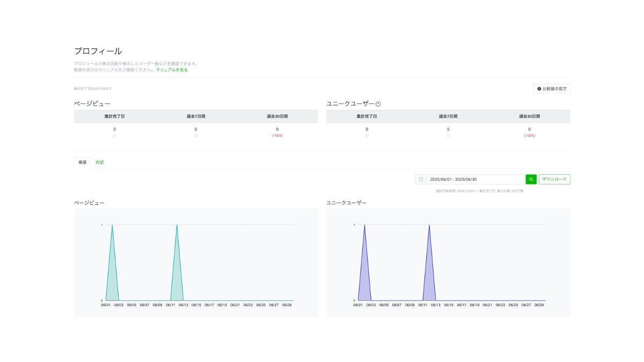644x362 pixels.
Task: Click 06/29 label on ページビュー chart axis
Action: (x=287, y=305)
